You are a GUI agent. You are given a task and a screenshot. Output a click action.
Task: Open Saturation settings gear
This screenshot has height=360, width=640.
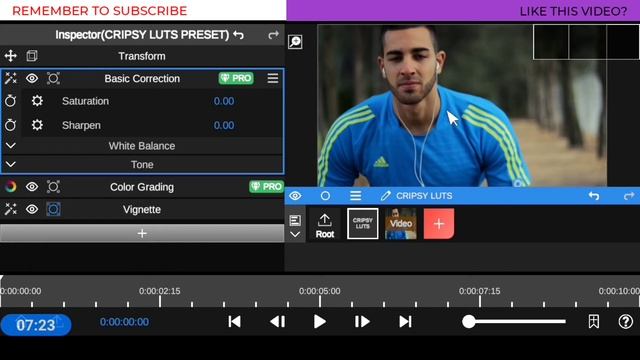click(37, 101)
